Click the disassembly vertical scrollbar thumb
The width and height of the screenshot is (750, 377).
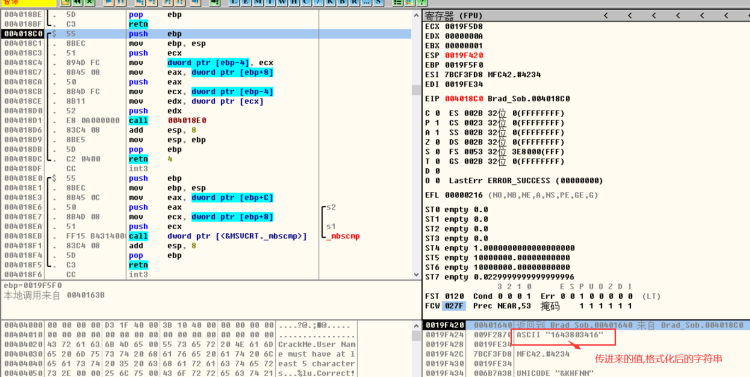coord(416,90)
